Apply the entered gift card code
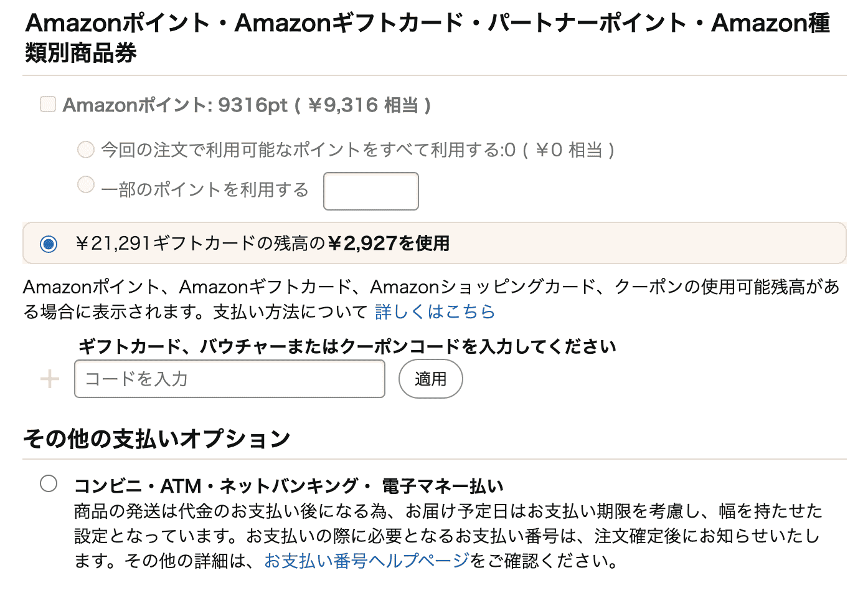Viewport: 868px width, 593px height. (430, 378)
